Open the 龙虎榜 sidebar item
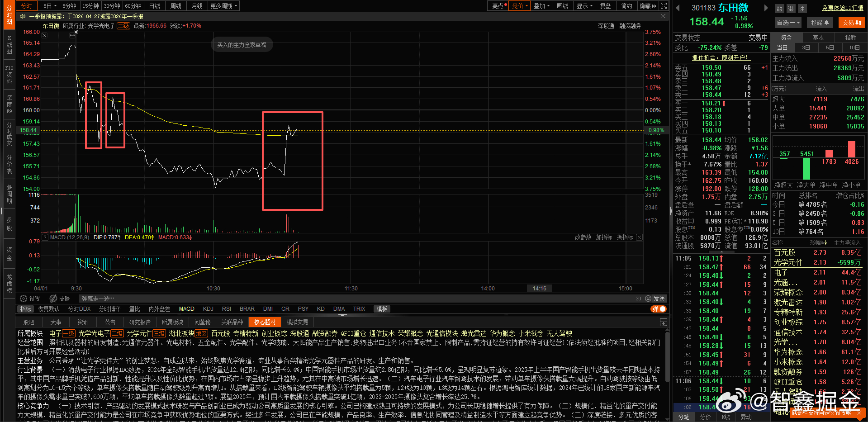The width and height of the screenshot is (868, 422). tap(9, 284)
